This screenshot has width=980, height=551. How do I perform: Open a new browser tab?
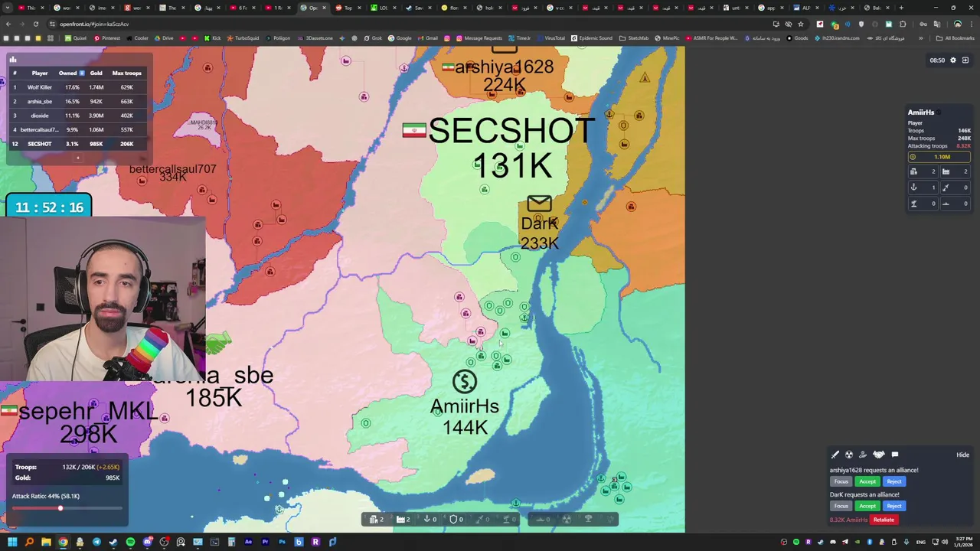pyautogui.click(x=901, y=8)
